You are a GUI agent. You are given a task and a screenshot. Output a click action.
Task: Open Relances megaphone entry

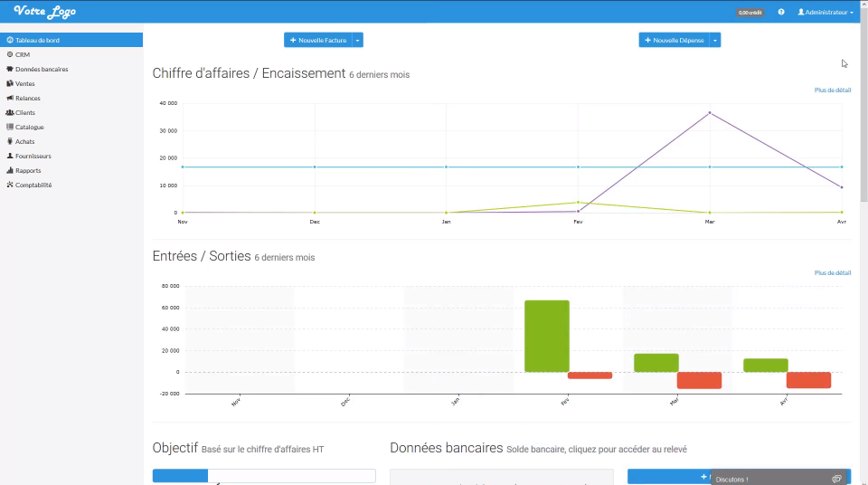click(23, 98)
